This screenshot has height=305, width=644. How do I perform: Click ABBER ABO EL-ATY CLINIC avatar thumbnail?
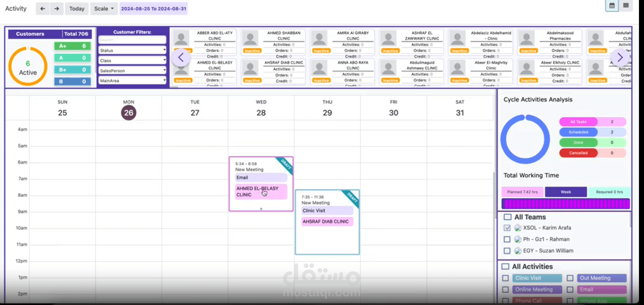pos(182,38)
